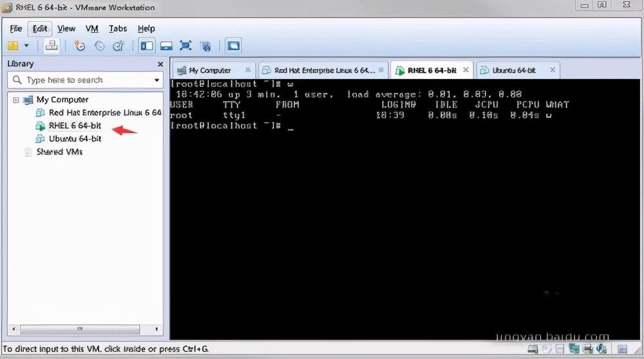The height and width of the screenshot is (359, 644).
Task: Click the Send Ctrl+Alt+Del toolbar icon
Action: pos(52,45)
